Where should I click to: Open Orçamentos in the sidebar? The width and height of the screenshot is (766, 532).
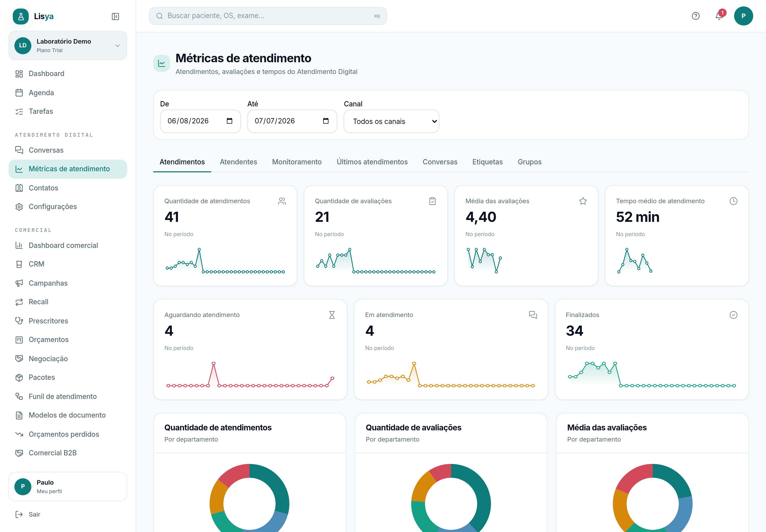pyautogui.click(x=68, y=340)
